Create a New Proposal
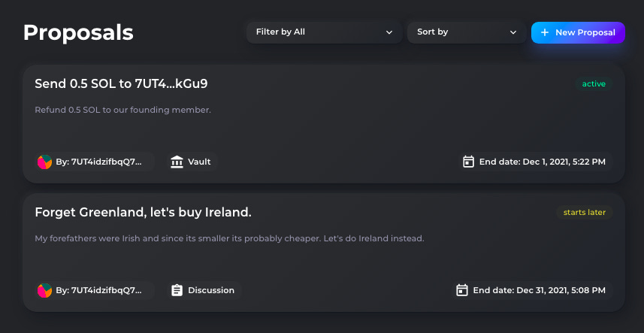This screenshot has height=333, width=644. click(x=578, y=32)
